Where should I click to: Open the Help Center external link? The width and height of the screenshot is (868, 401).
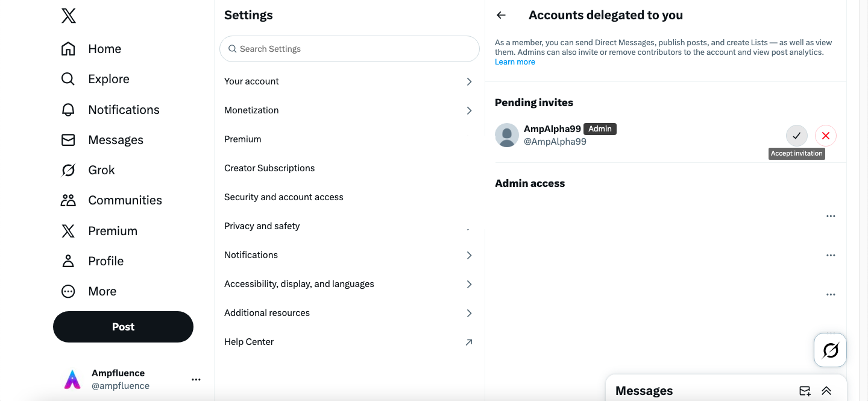(348, 342)
